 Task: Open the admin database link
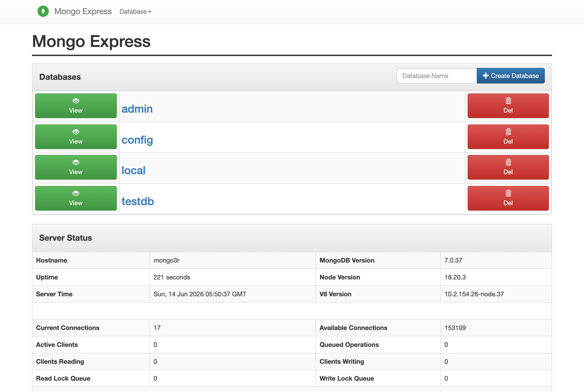(x=137, y=109)
